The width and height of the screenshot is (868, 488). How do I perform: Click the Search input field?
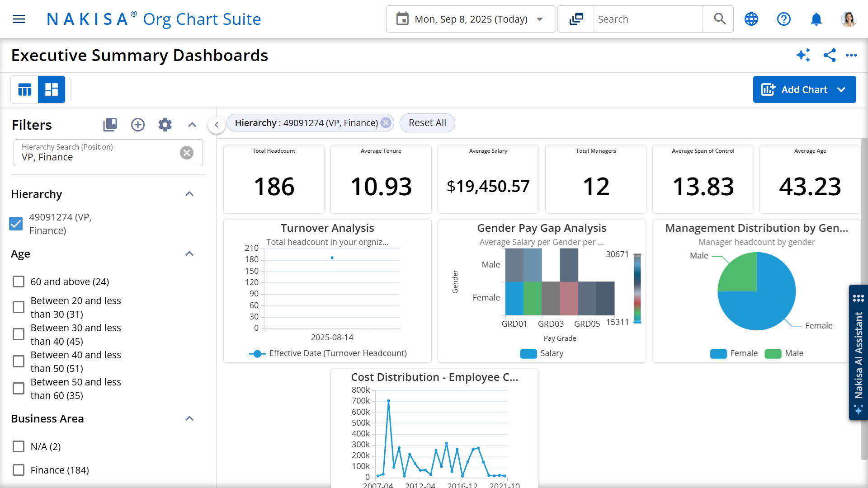tap(647, 19)
